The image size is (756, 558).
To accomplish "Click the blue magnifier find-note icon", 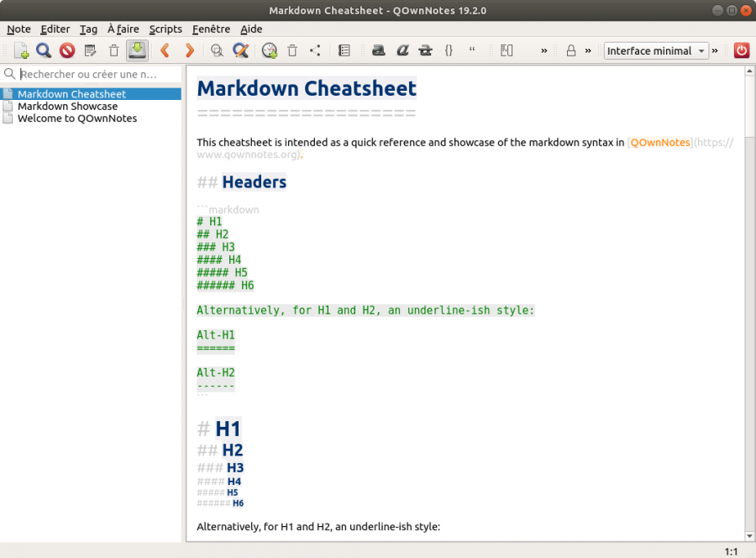I will pyautogui.click(x=44, y=50).
